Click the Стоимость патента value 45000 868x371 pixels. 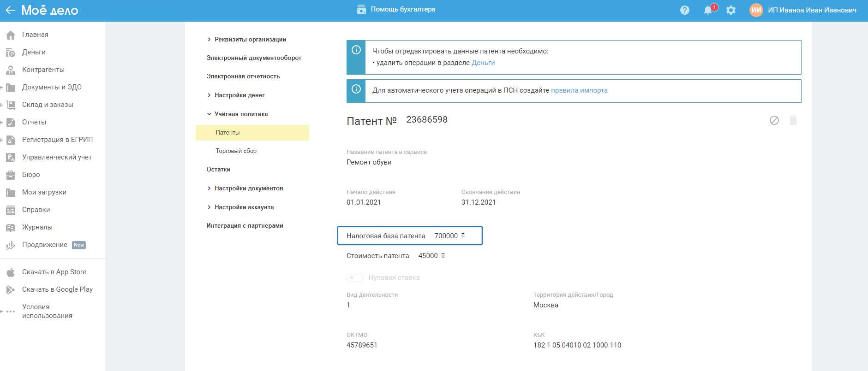(428, 256)
